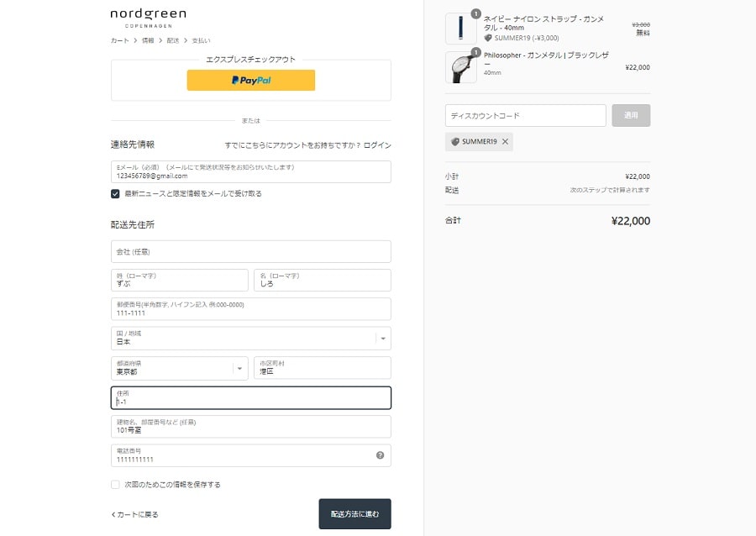
Task: Click 配送方法に進む button
Action: (354, 514)
